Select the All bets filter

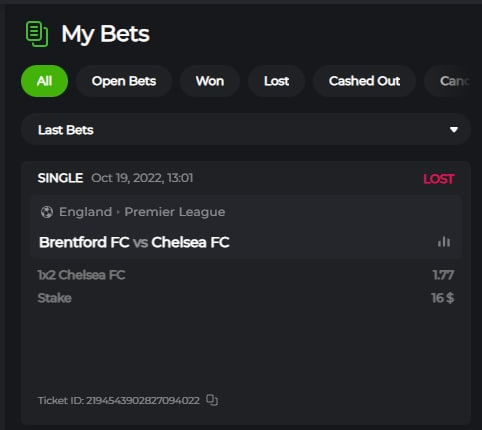coord(44,81)
